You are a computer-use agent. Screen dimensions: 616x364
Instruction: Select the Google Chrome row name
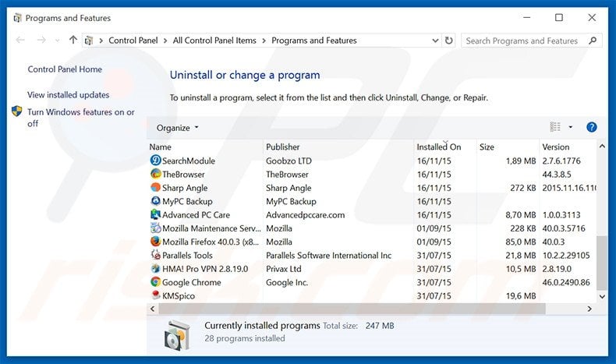[191, 282]
